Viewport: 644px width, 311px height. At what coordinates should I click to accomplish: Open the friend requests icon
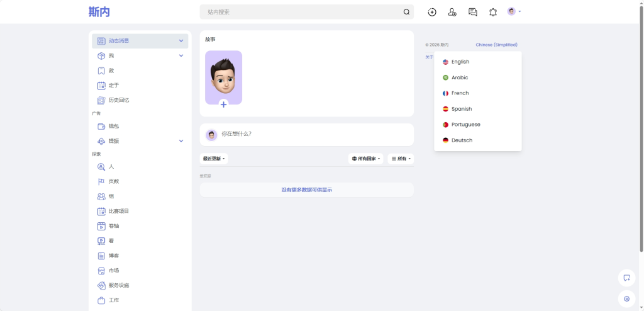pyautogui.click(x=452, y=12)
